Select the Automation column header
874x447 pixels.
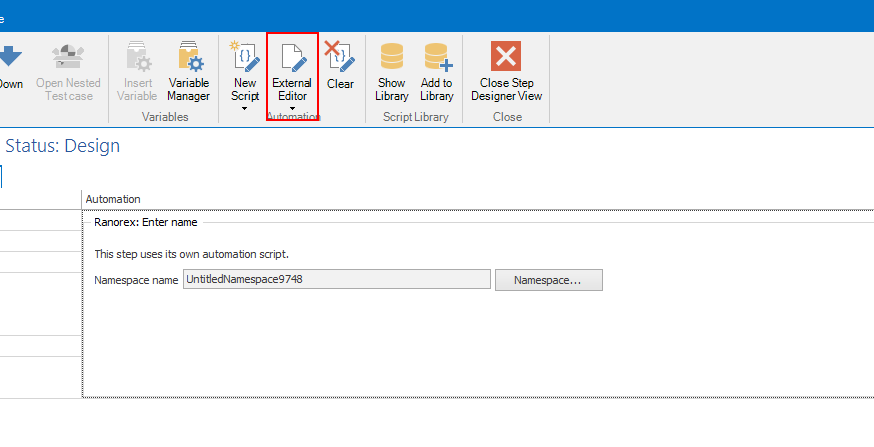click(x=113, y=199)
